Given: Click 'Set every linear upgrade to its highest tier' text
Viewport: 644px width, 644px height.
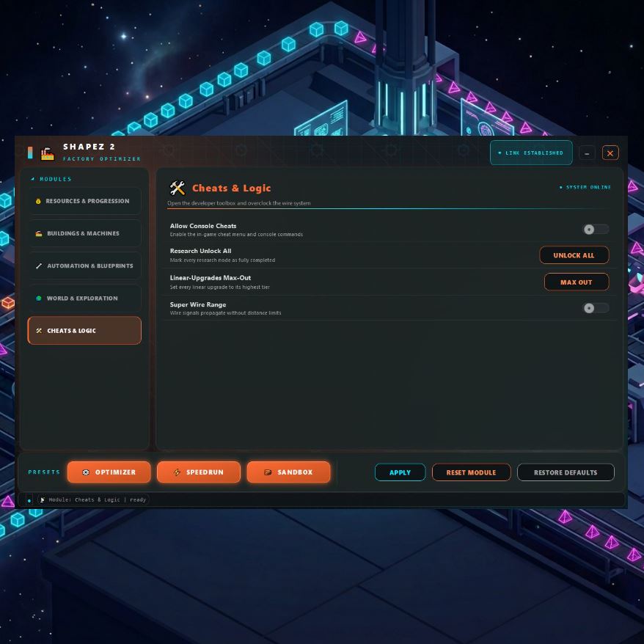Looking at the screenshot, I should (220, 288).
